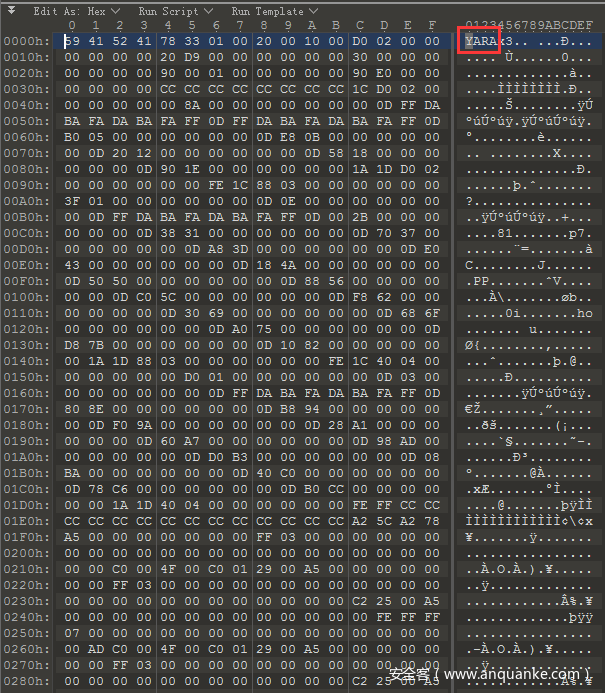Select row address 0140h
The height and width of the screenshot is (693, 605).
tap(27, 362)
